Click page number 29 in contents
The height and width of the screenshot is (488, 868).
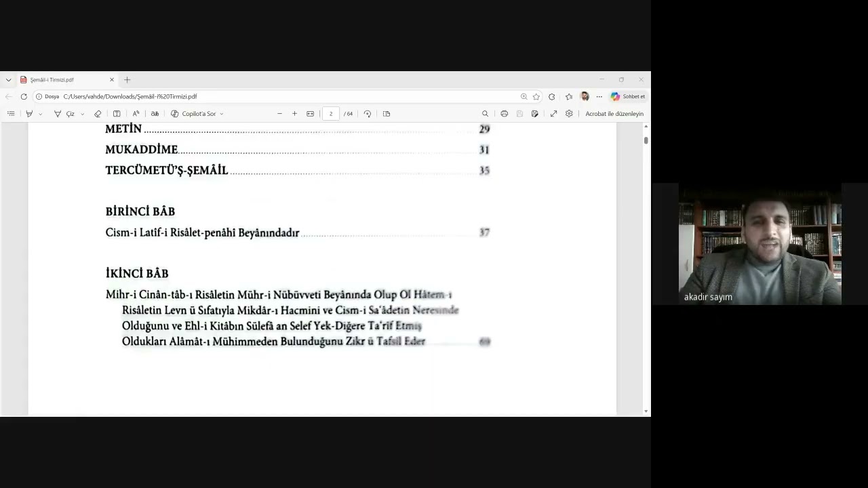[x=484, y=129]
